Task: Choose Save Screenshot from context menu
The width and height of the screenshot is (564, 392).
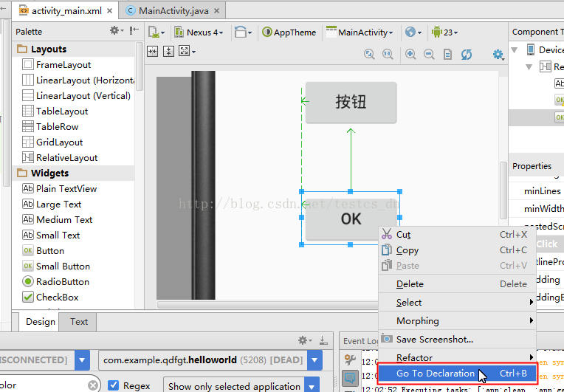Action: point(458,339)
